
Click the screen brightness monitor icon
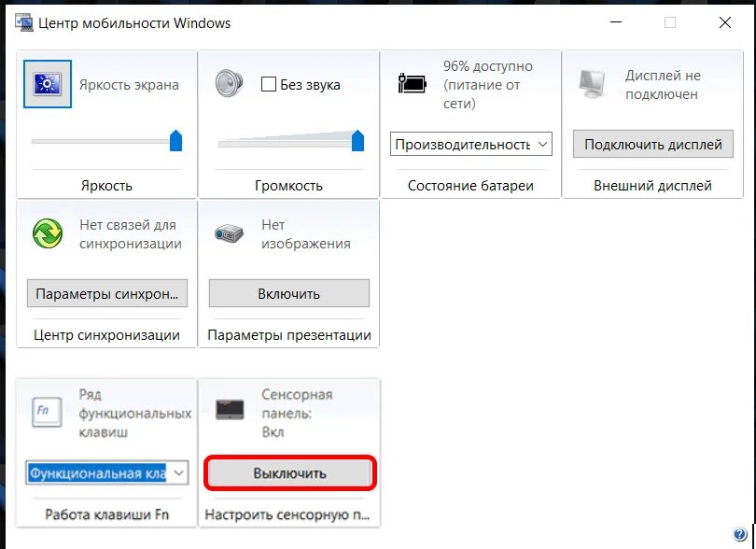[46, 85]
